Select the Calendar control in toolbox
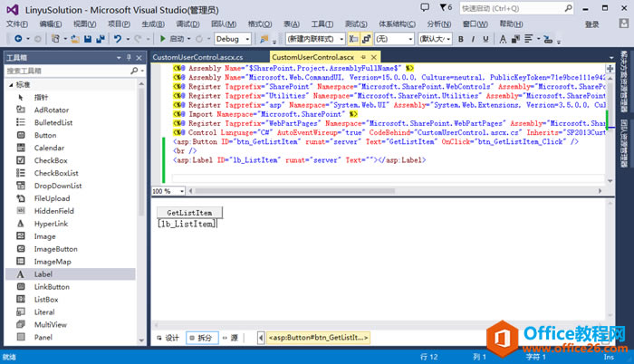Screen dimensions: 634x364 [49, 148]
